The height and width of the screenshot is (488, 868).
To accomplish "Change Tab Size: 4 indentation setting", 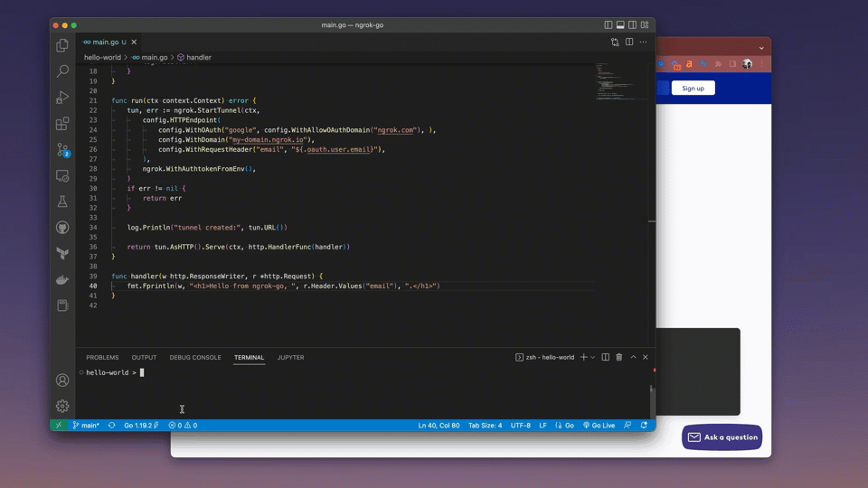I will tap(485, 425).
